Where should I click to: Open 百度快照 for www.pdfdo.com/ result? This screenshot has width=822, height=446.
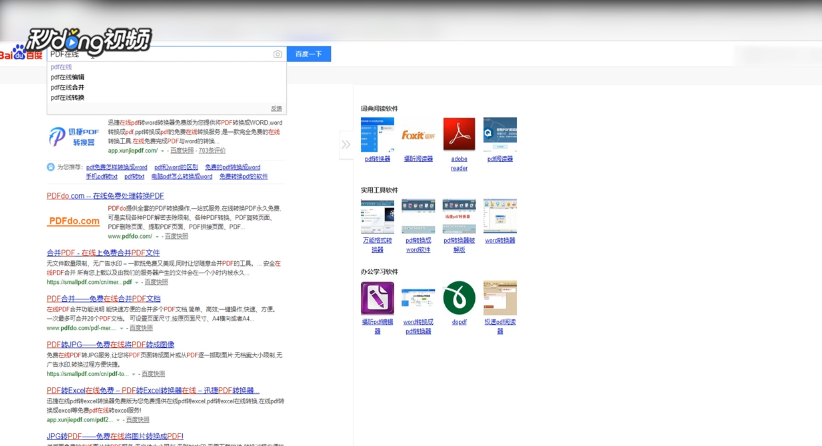176,236
